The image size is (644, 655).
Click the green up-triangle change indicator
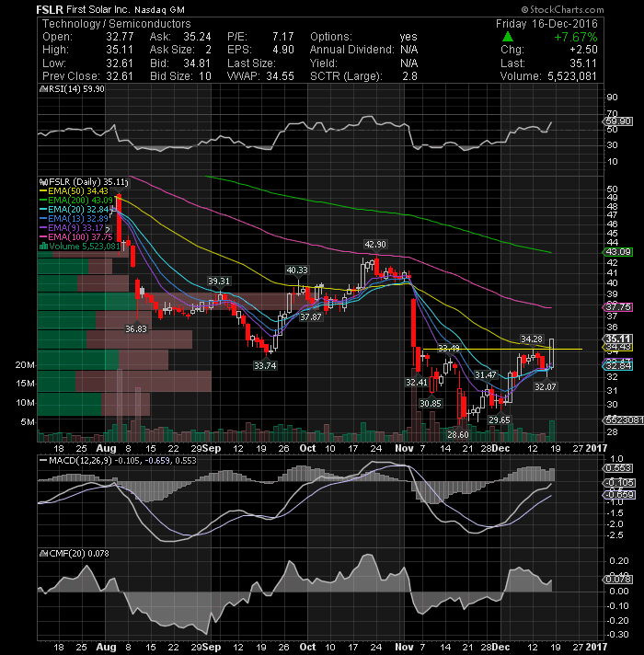[507, 37]
